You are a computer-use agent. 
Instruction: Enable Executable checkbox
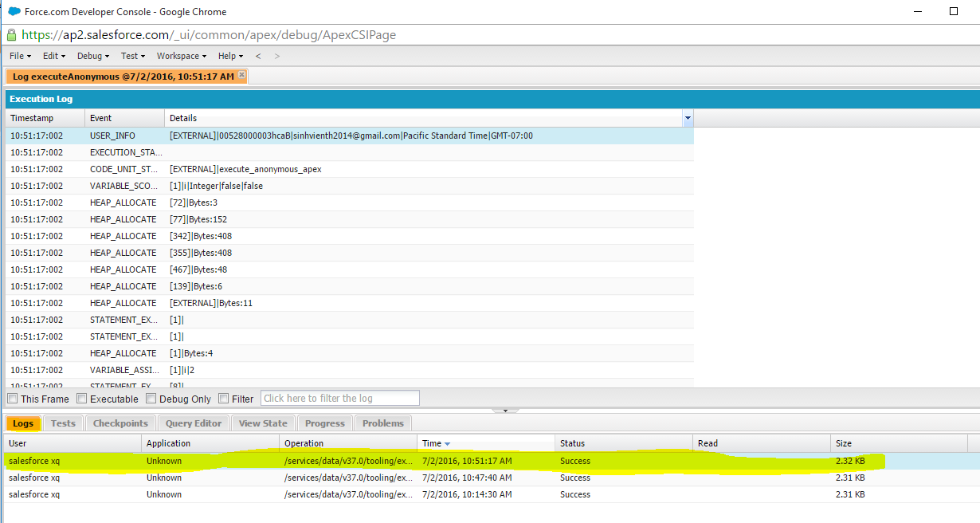pyautogui.click(x=81, y=399)
